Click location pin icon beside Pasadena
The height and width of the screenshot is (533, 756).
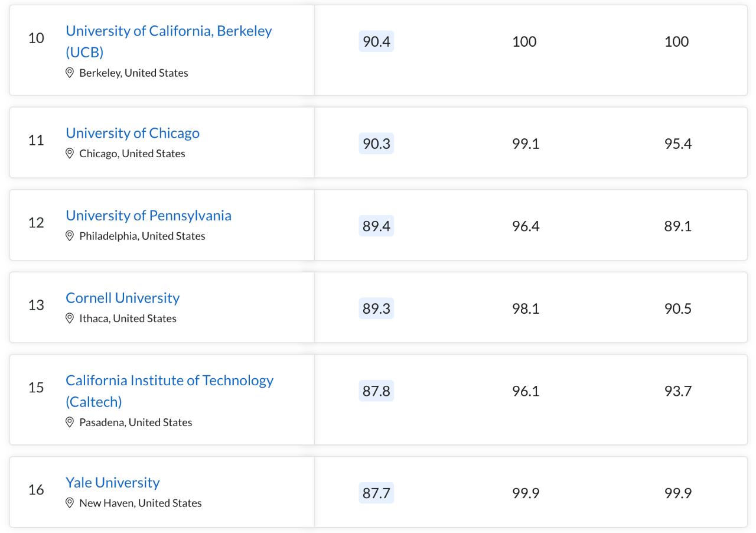pos(70,422)
